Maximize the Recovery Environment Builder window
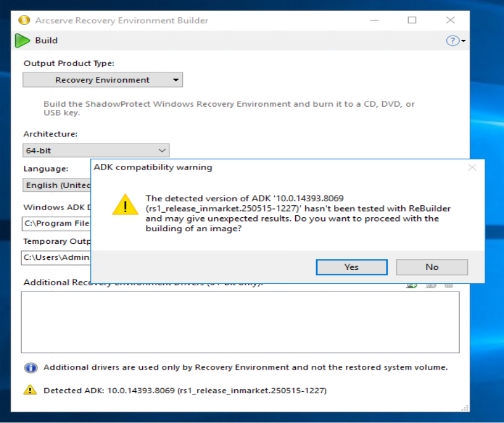The image size is (504, 423). point(412,20)
